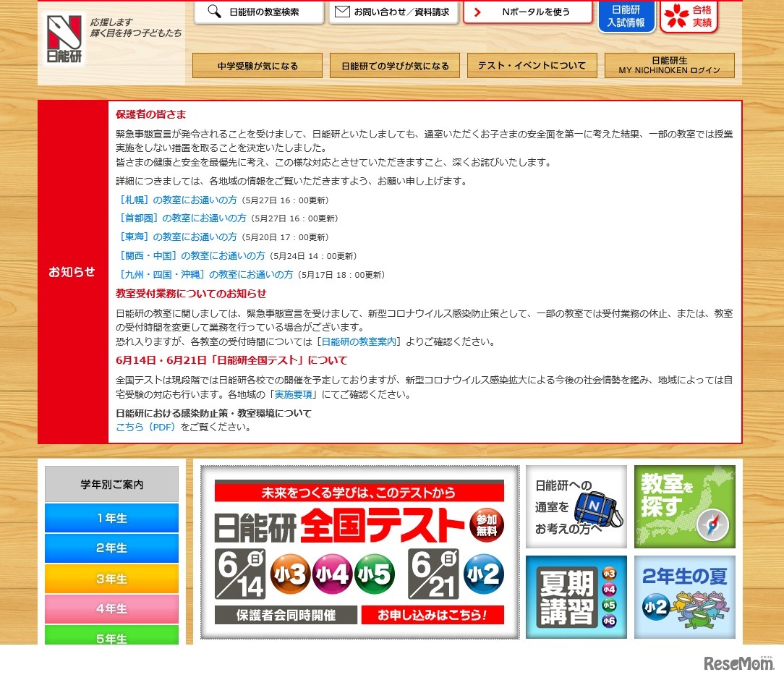Click the school bag 通室をお考えの方へ tile

[576, 506]
